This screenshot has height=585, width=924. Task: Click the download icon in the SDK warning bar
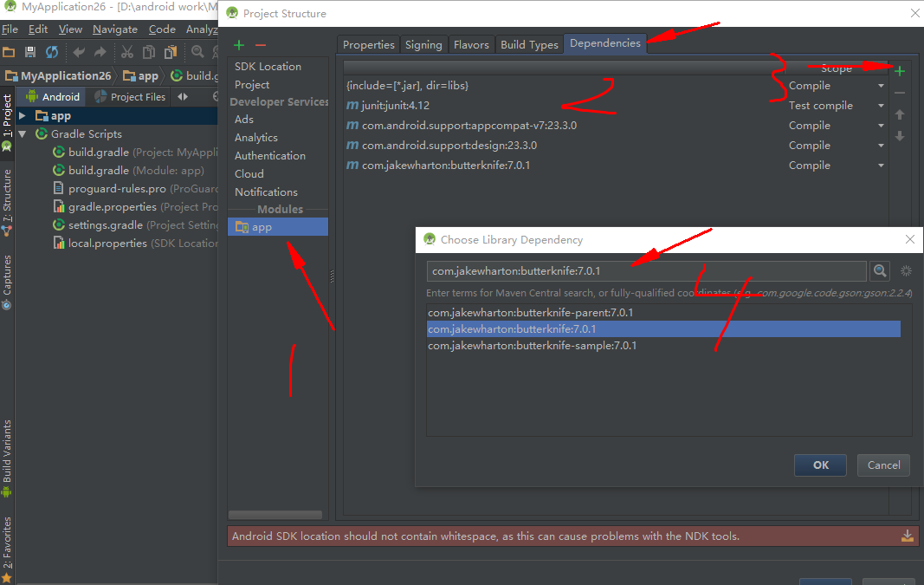(x=908, y=536)
